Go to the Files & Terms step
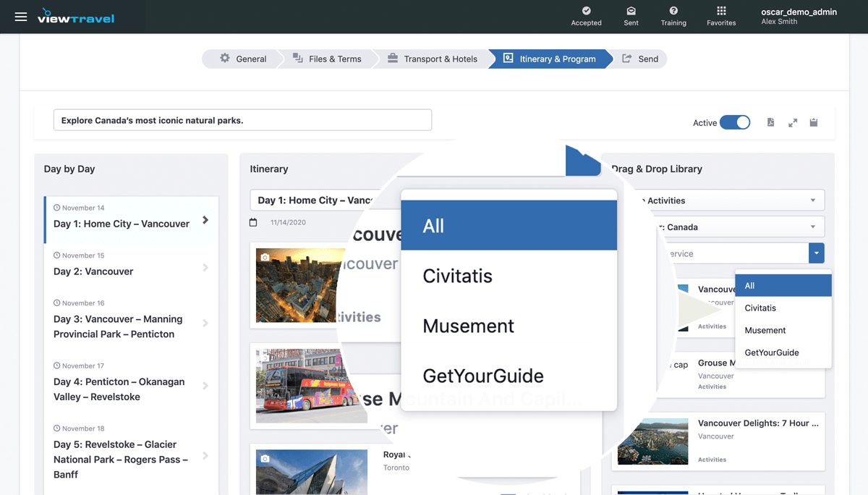The image size is (868, 495). pos(327,59)
